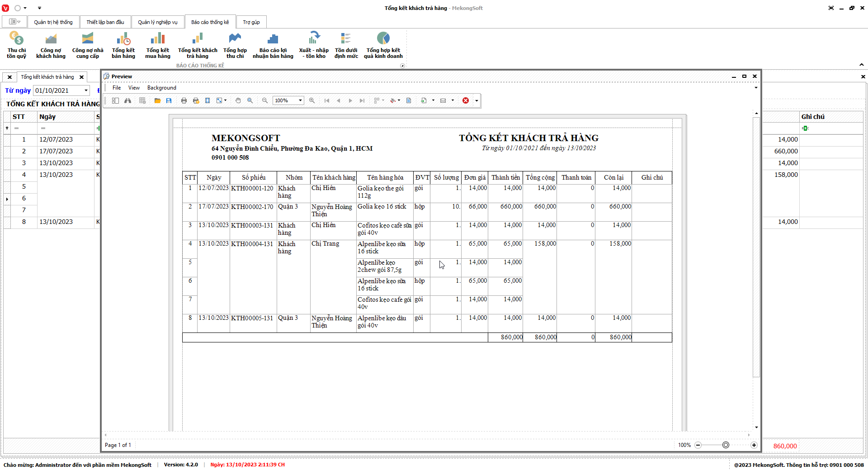Click the Open folder icon in Preview toolbar
Screen dimensions: 868x470
pos(157,100)
